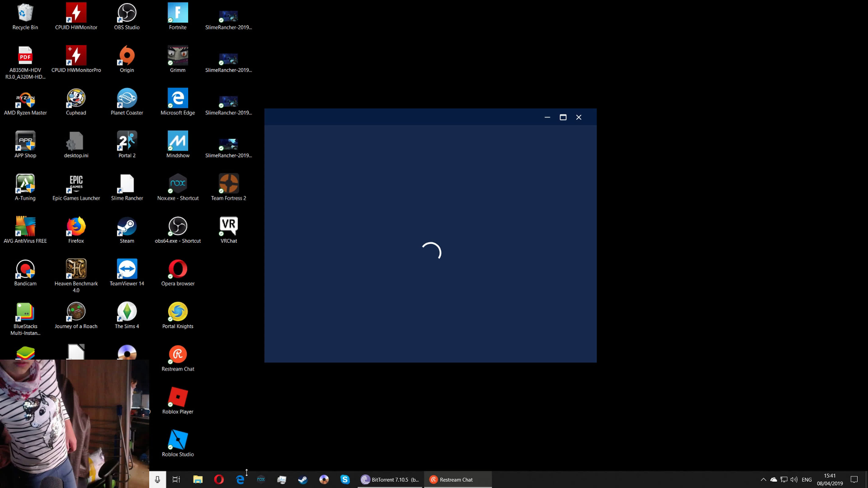Screen dimensions: 868x488
Task: Open network status tray icon
Action: pyautogui.click(x=784, y=480)
